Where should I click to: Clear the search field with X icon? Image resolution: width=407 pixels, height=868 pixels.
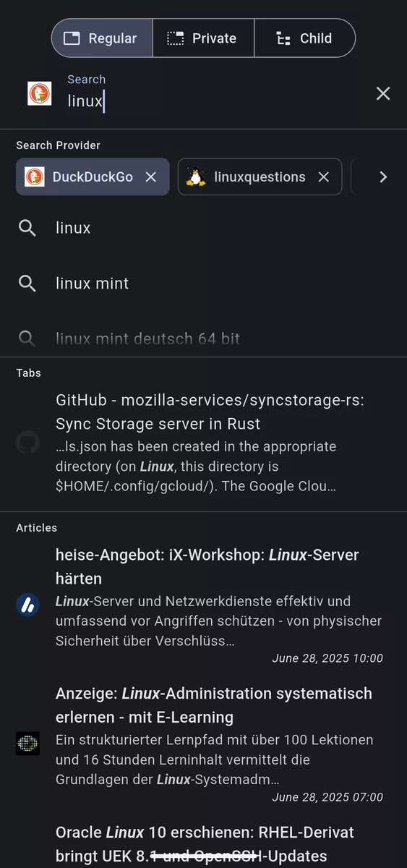(383, 93)
